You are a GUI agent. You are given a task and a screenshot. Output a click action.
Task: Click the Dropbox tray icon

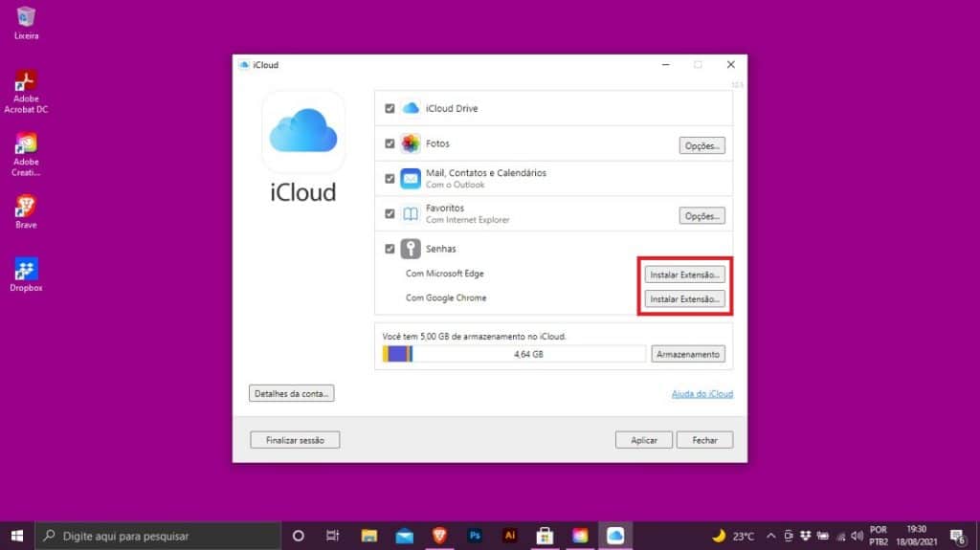(806, 536)
